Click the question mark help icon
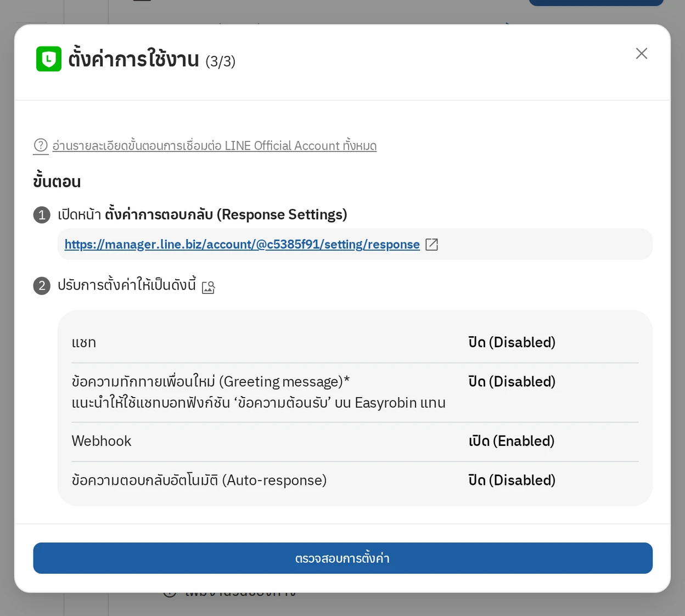The width and height of the screenshot is (685, 616). pos(41,145)
